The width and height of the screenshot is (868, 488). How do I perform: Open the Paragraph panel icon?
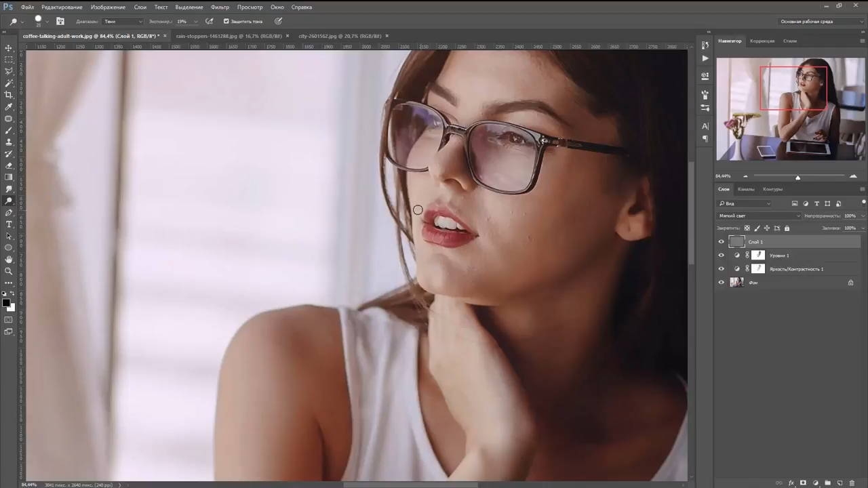click(x=705, y=139)
